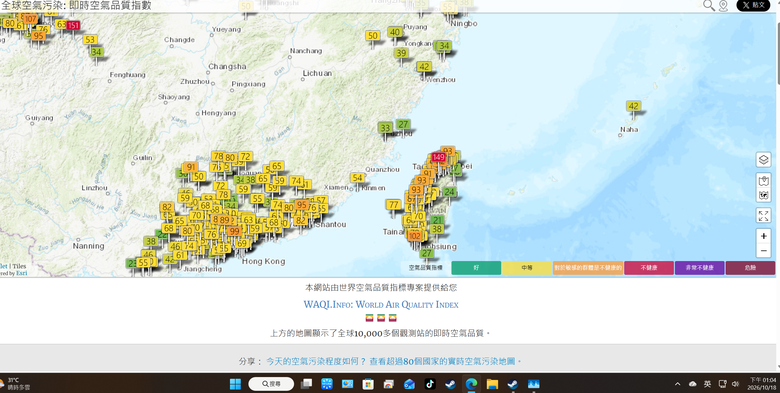Image resolution: width=780 pixels, height=393 pixels.
Task: Zoom out with the minus button
Action: tap(764, 251)
